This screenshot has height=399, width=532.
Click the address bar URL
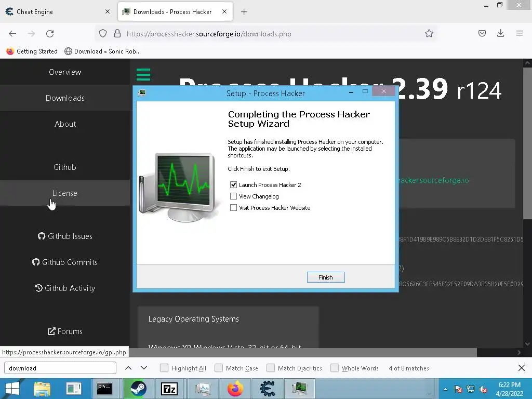209,34
